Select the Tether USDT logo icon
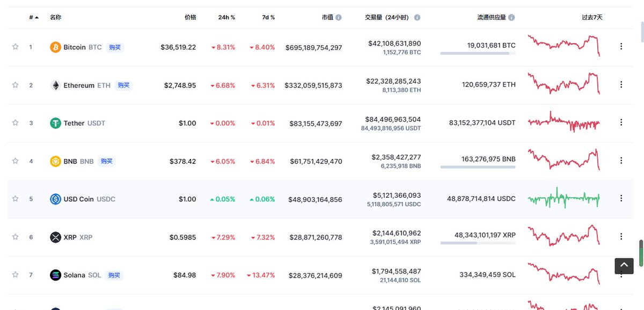Screen dimensions: 644x310 click(55, 123)
